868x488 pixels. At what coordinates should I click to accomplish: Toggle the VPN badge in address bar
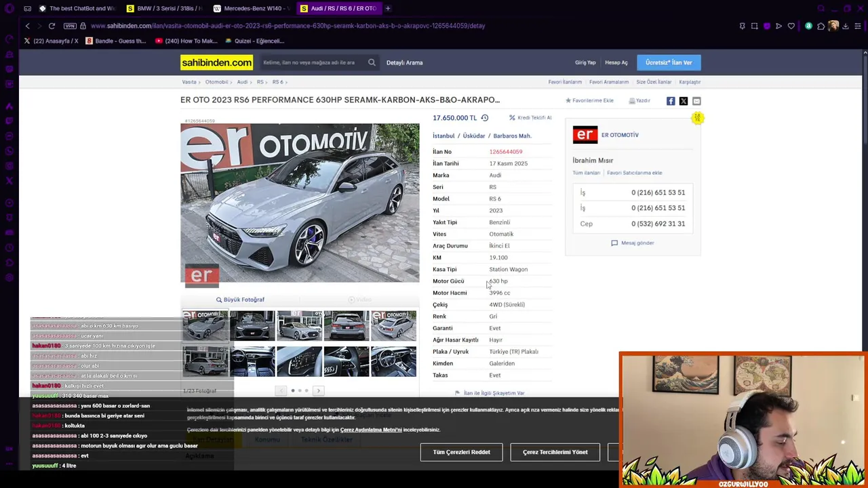point(70,26)
